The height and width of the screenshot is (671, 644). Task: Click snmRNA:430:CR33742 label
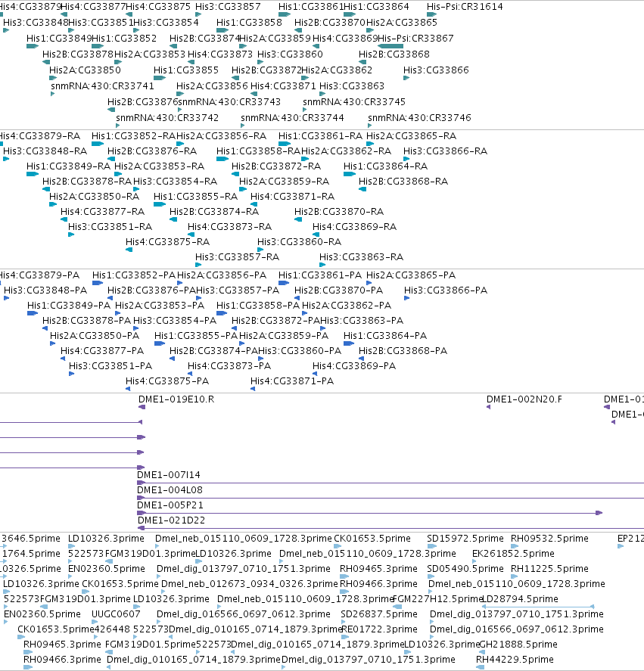point(167,118)
